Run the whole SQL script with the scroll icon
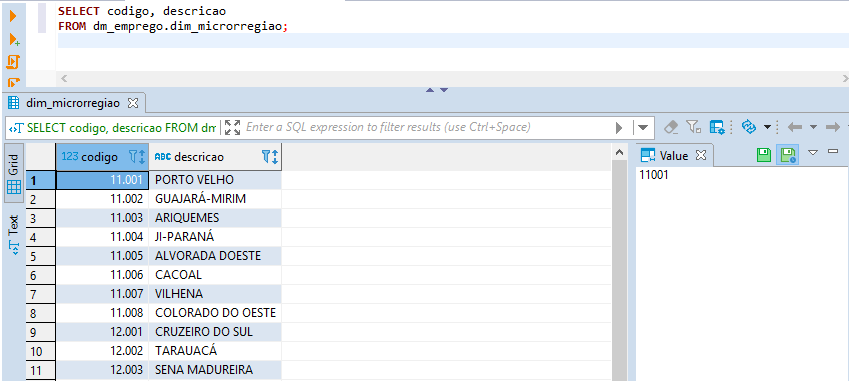Viewport: 849px width, 381px height. pyautogui.click(x=13, y=62)
